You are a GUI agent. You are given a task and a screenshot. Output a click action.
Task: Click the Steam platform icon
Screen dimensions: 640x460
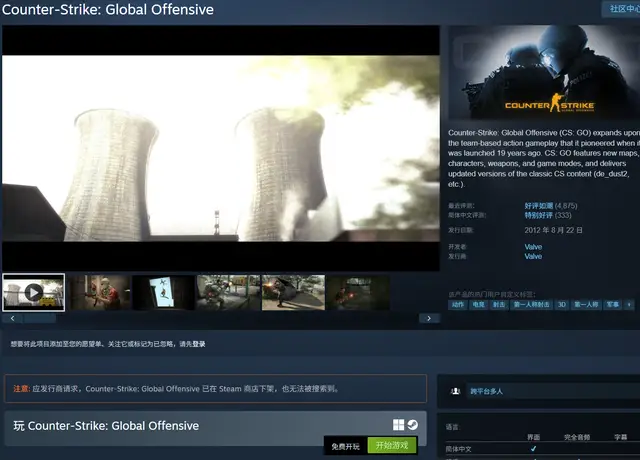(x=412, y=424)
